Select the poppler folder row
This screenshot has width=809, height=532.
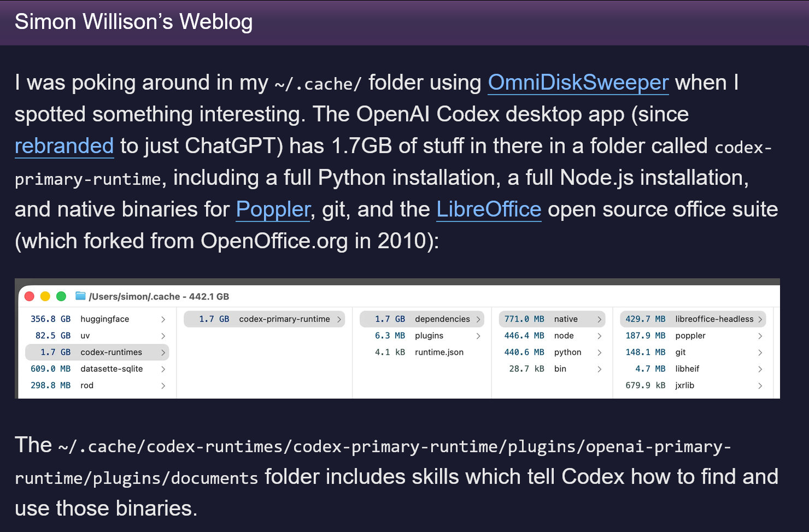(693, 336)
